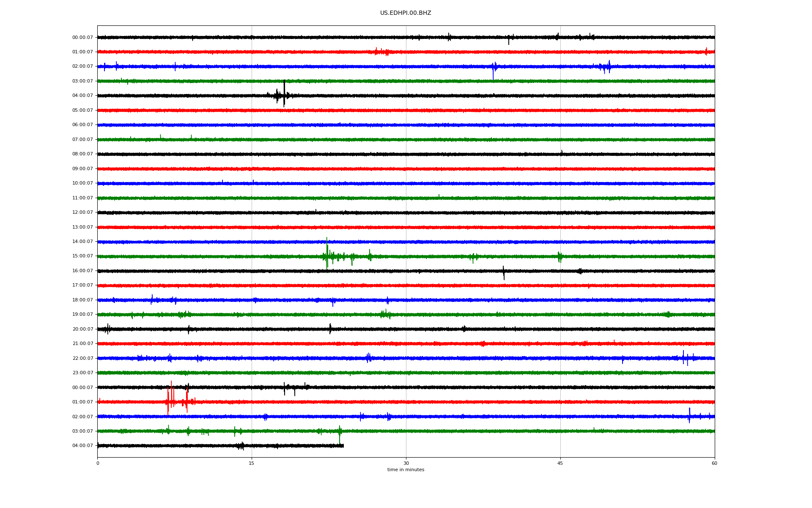Screen dimensions: 812x508
Task: Select the 15:00:07 row label
Action: pos(82,256)
